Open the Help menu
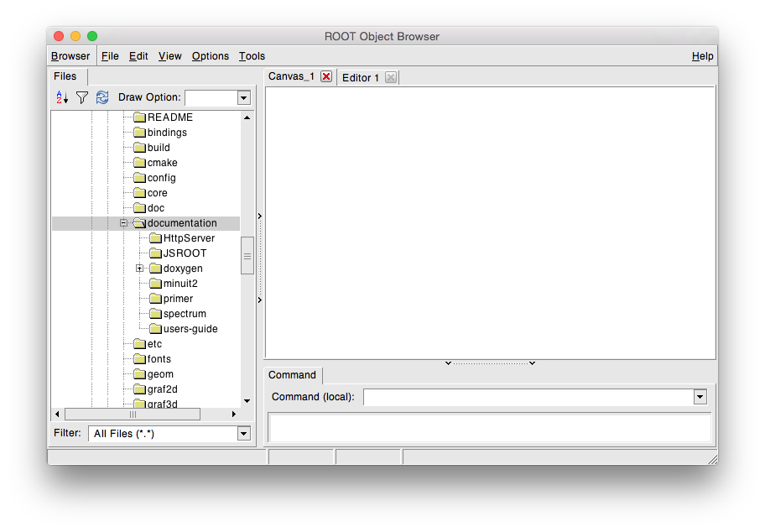The height and width of the screenshot is (532, 765). 702,56
